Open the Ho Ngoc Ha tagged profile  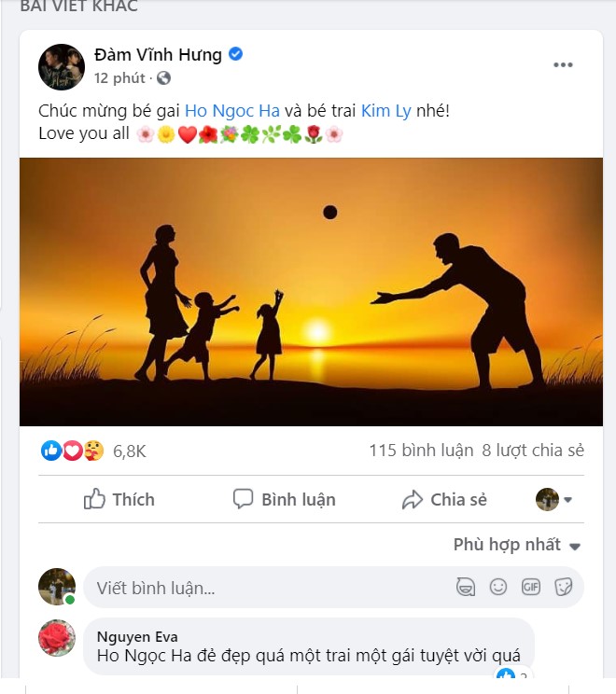coord(232,110)
